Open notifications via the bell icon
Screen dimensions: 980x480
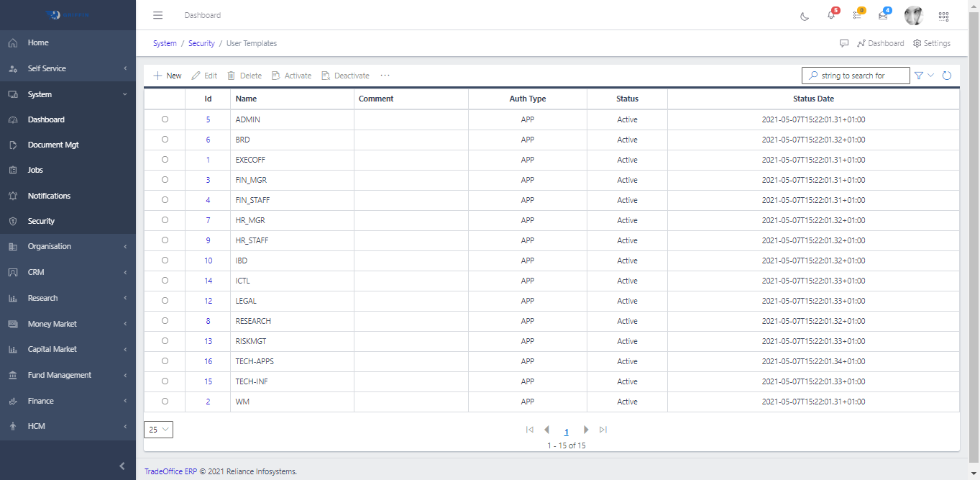(830, 16)
